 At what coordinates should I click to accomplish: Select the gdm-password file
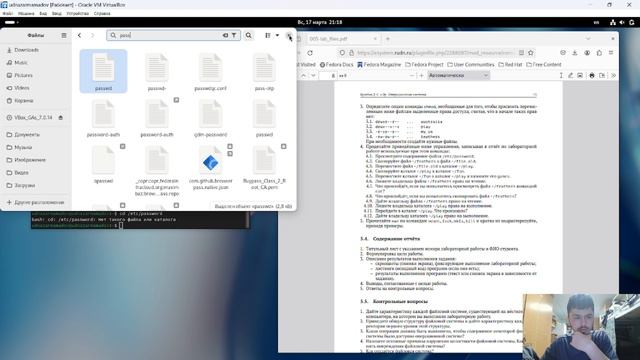[x=210, y=118]
